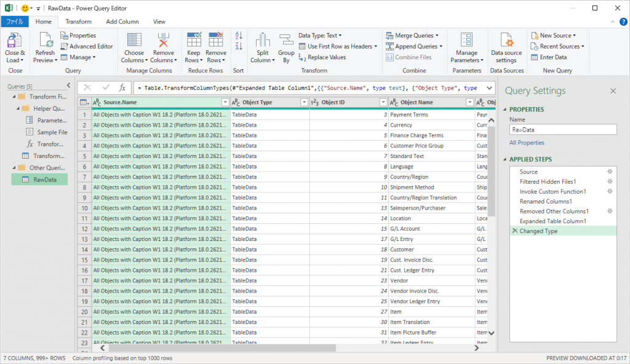Close the Query Settings pane
Viewport: 630px width, 364px height.
coord(613,91)
